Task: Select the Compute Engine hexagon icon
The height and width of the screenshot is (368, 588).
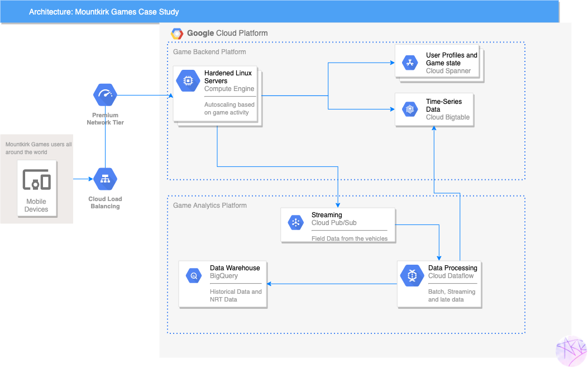Action: tap(187, 80)
